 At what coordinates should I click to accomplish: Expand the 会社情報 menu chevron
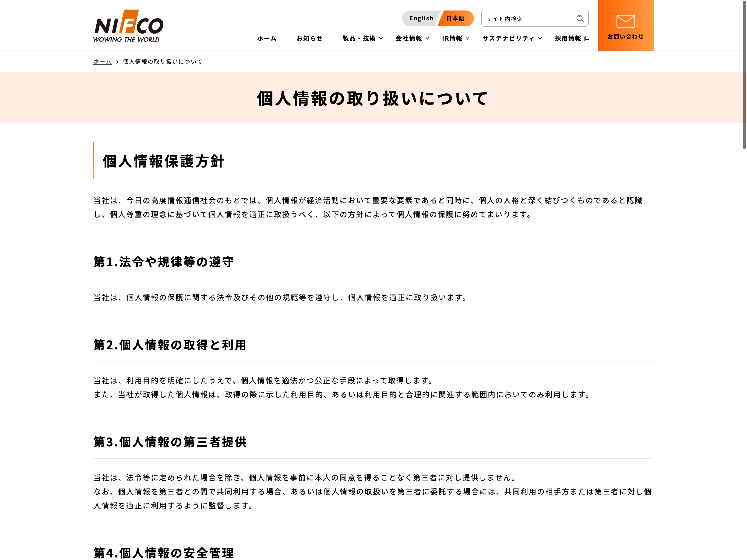tap(427, 38)
